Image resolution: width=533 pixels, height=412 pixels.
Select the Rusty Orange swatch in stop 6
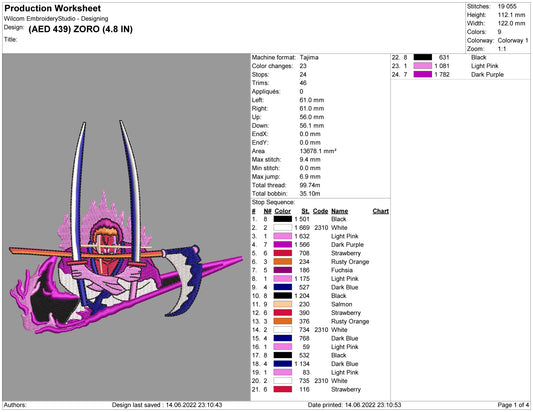click(283, 261)
